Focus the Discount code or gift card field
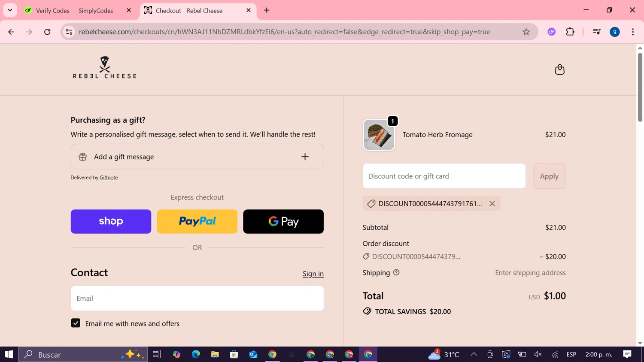Image resolution: width=644 pixels, height=362 pixels. [444, 176]
